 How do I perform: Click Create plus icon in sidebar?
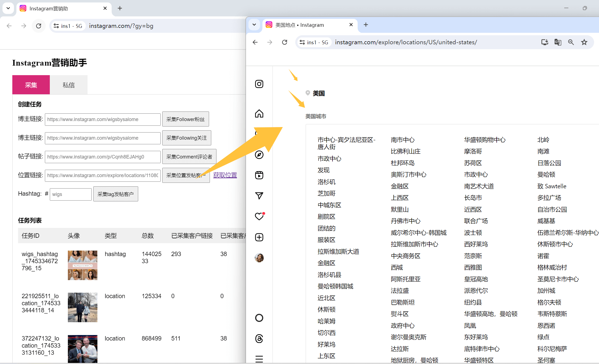[259, 237]
